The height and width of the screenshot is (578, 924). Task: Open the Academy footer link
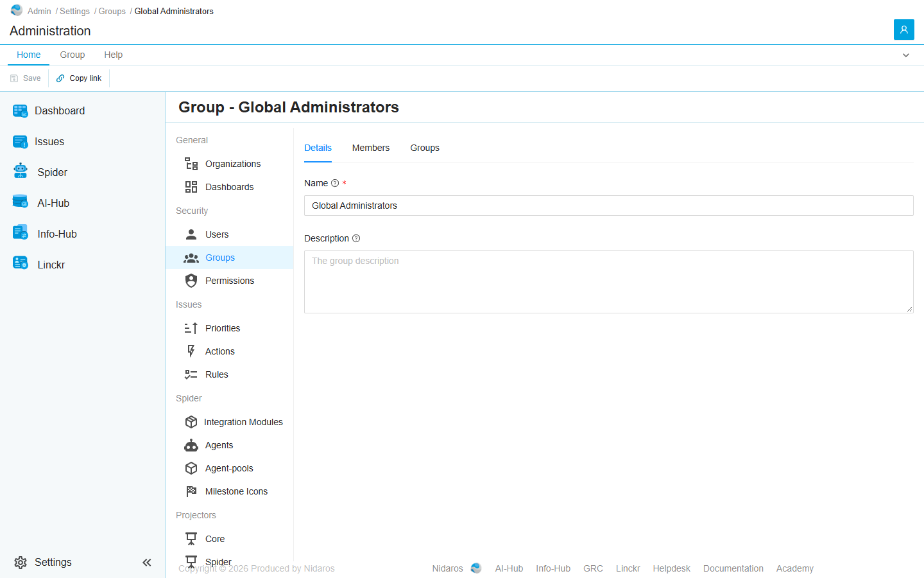click(x=795, y=568)
